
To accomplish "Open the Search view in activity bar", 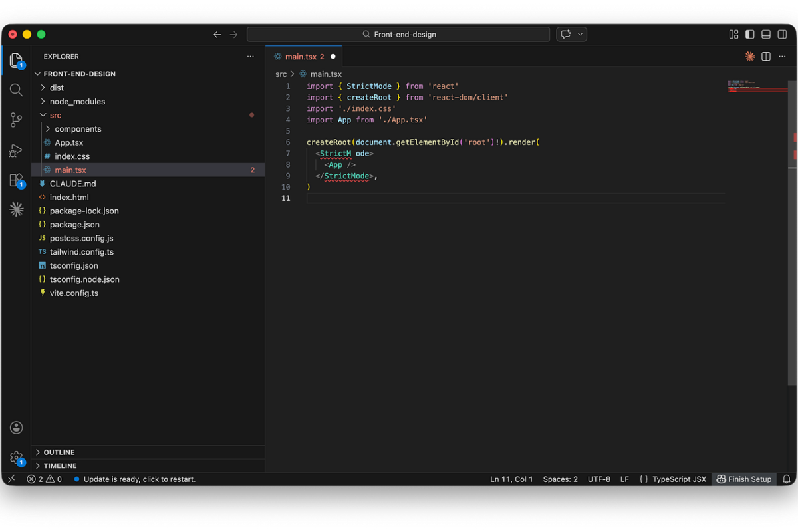I will [16, 90].
